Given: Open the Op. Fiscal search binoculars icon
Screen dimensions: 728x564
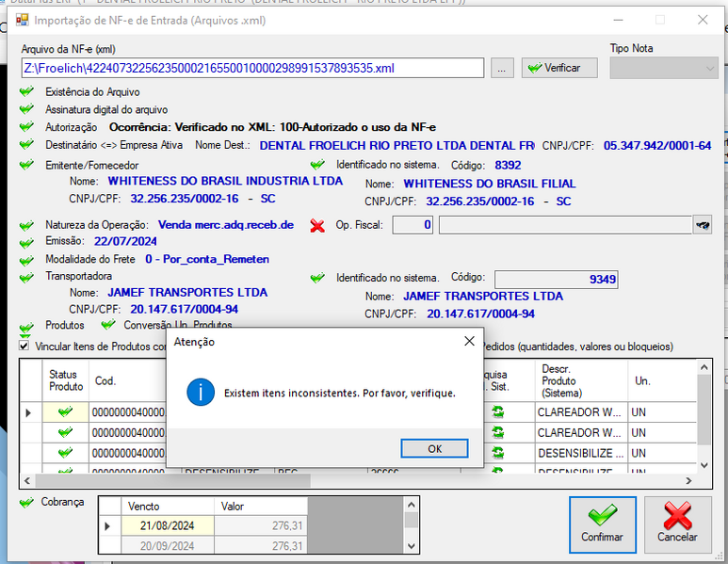Looking at the screenshot, I should tap(703, 225).
